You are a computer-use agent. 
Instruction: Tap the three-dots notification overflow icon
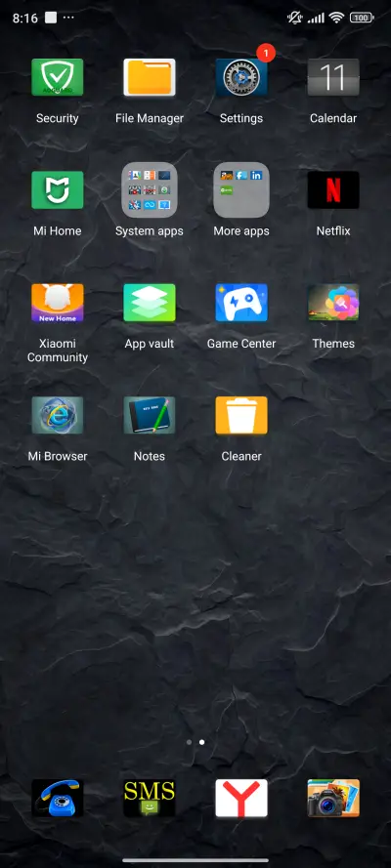(68, 18)
